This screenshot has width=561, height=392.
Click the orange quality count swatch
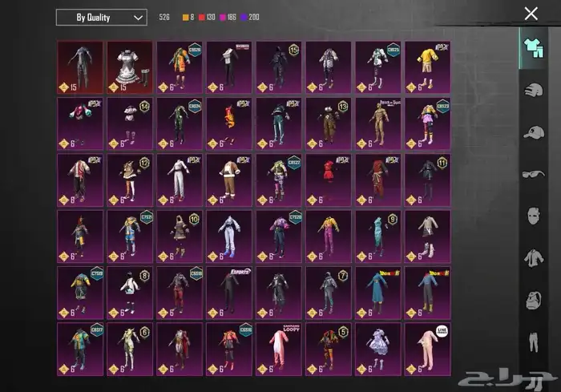[x=184, y=17]
